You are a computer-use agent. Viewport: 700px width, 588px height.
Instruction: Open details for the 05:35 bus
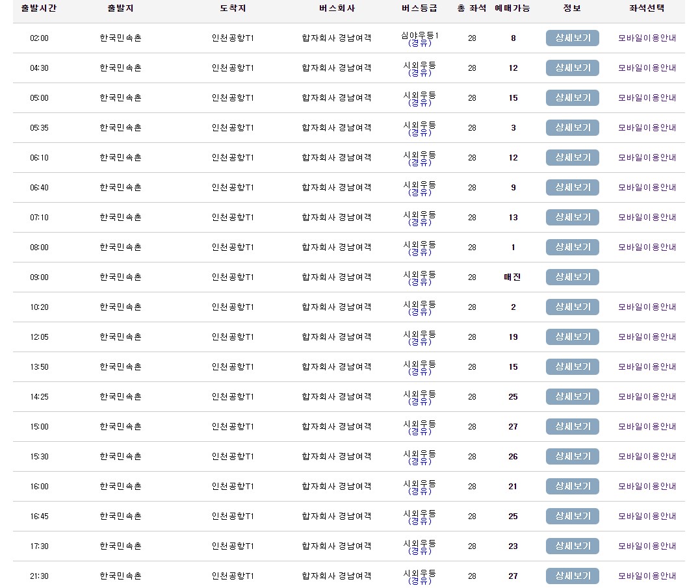572,127
